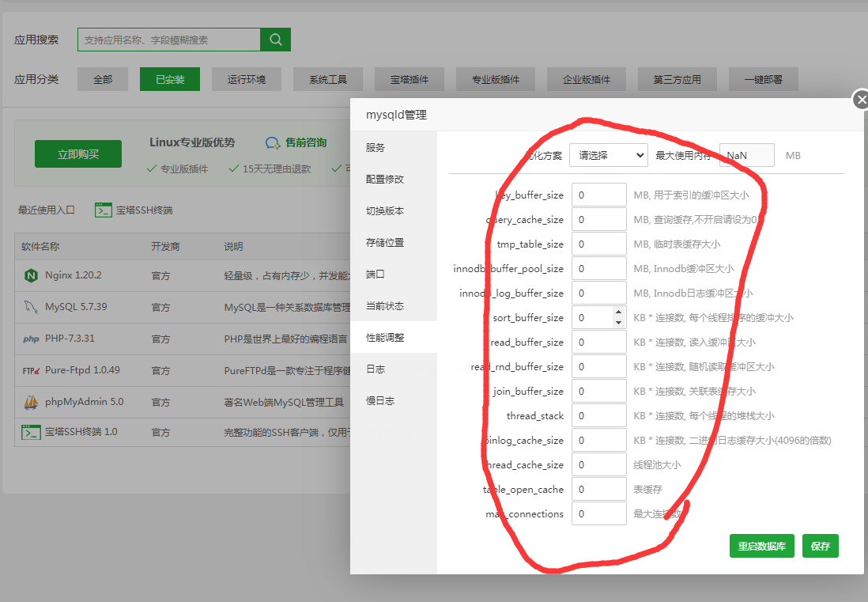
Task: Select the 运行环境 category
Action: click(247, 79)
